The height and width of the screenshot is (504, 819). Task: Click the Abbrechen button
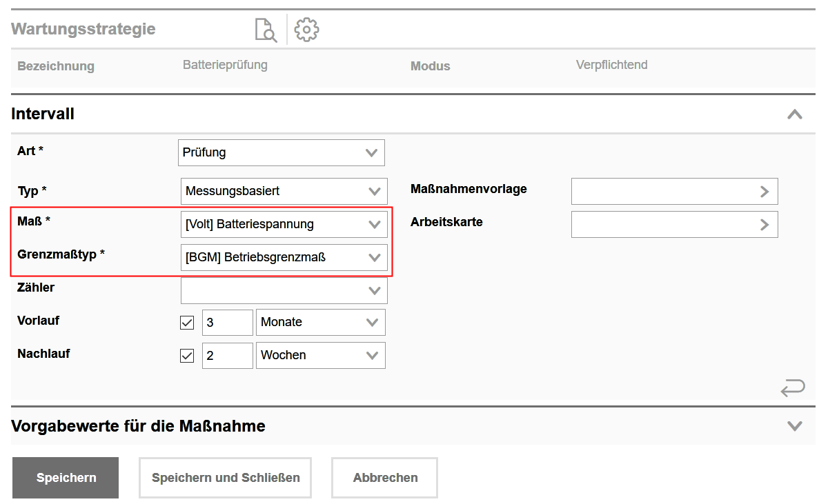coord(384,478)
